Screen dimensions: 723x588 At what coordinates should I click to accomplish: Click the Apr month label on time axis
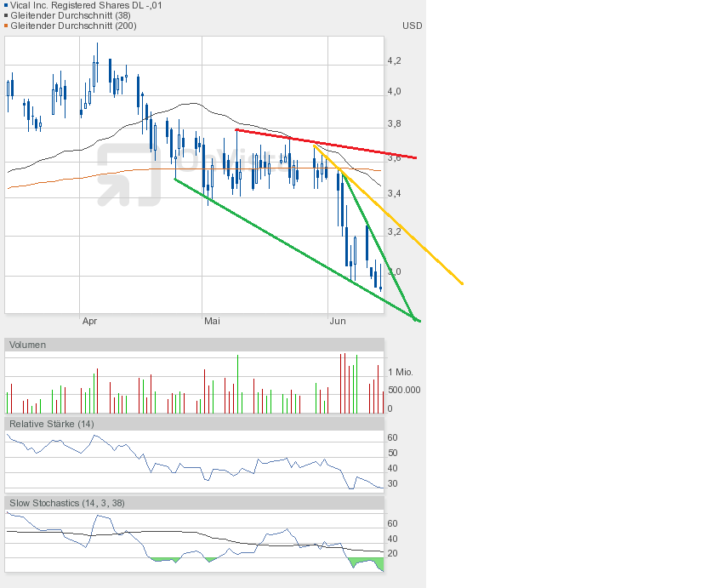point(90,321)
